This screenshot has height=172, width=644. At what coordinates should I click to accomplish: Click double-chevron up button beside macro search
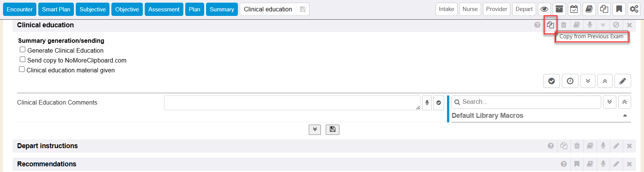(x=624, y=102)
